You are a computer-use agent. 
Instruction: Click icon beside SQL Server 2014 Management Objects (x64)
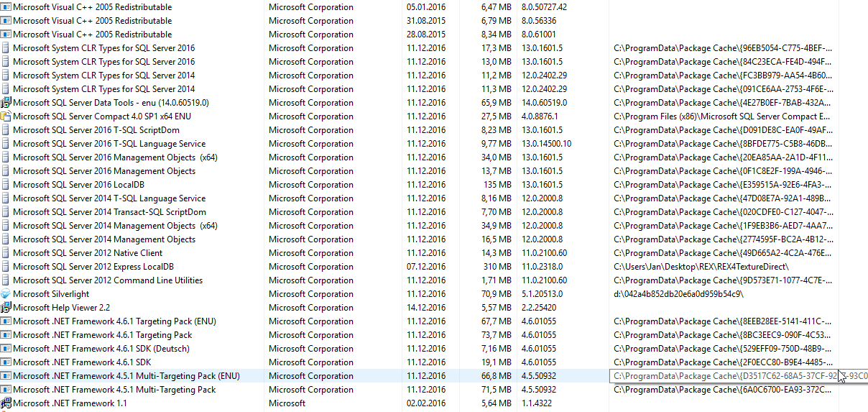6,226
